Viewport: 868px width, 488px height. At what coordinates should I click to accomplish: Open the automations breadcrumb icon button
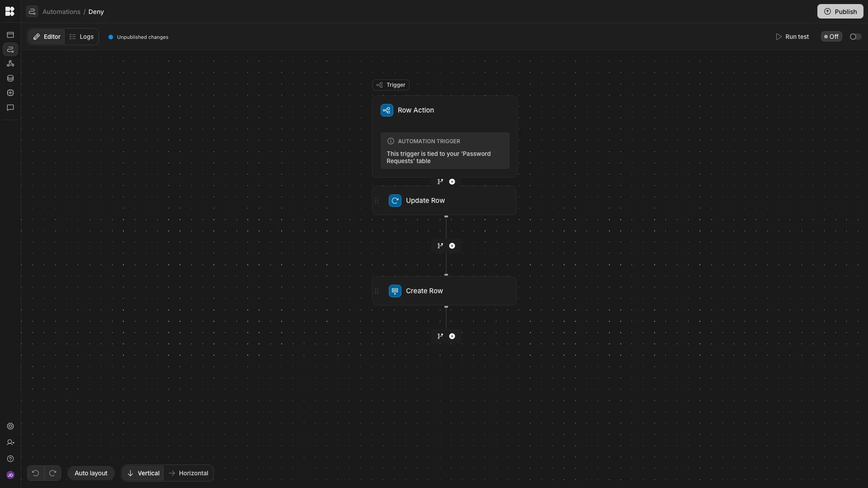coord(32,11)
